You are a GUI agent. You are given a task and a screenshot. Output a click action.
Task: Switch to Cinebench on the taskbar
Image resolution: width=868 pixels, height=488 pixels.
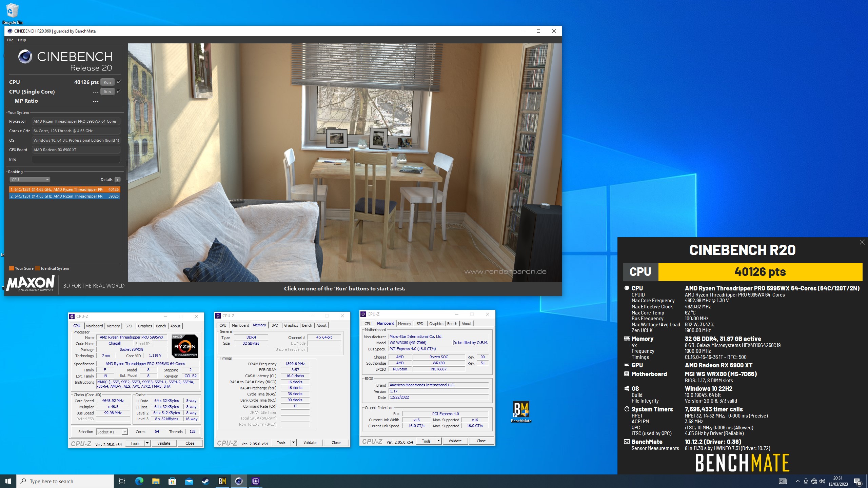point(239,481)
